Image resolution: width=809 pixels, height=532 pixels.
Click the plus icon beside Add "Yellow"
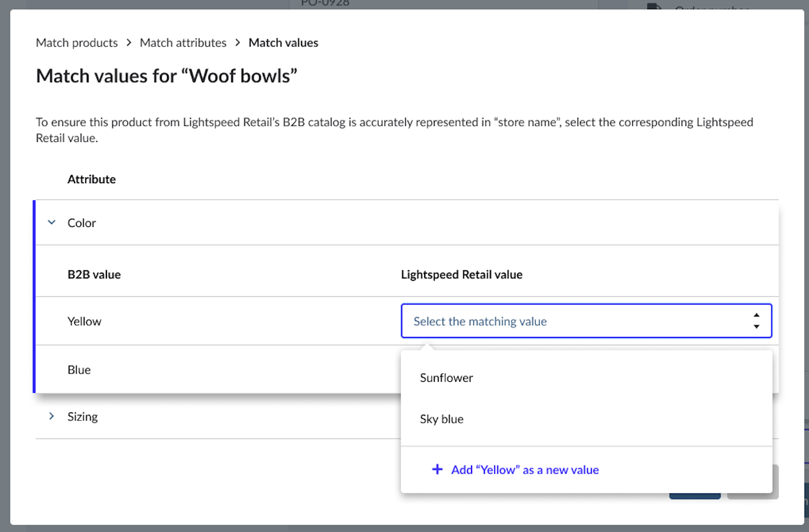(437, 470)
